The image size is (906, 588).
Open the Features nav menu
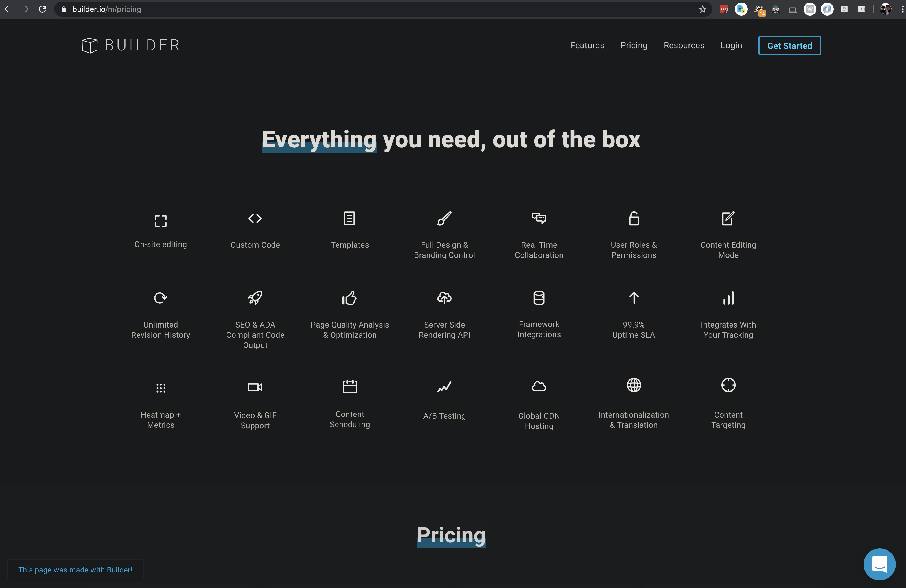coord(587,45)
